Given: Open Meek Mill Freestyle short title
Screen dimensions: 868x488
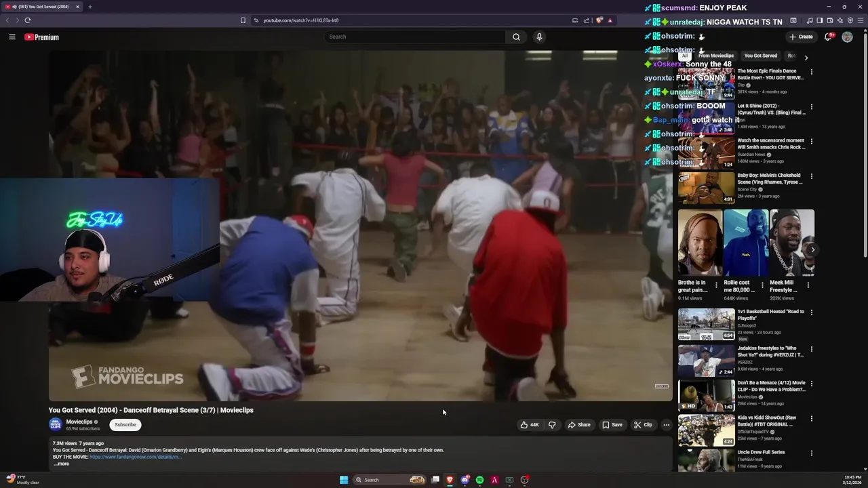Looking at the screenshot, I should click(x=782, y=286).
